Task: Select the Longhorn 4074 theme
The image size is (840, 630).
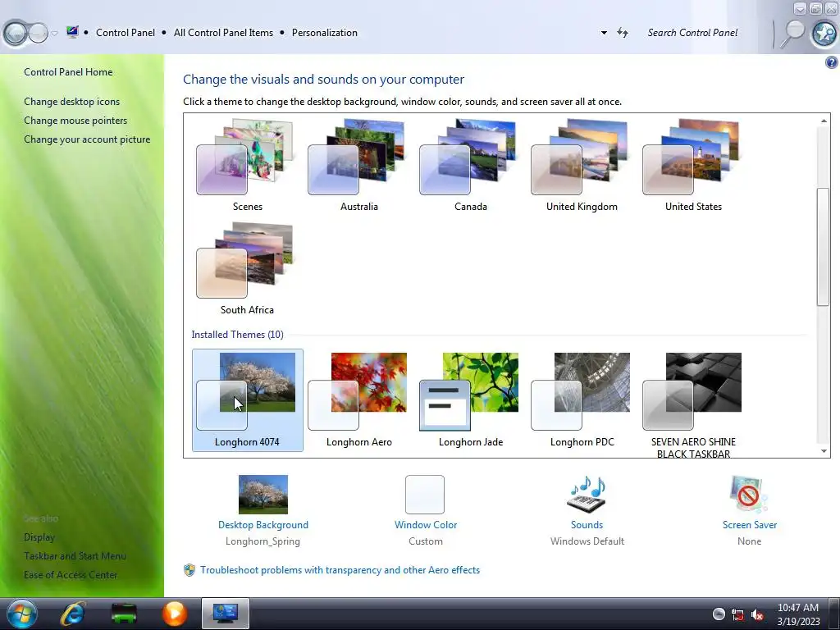Action: click(x=247, y=400)
